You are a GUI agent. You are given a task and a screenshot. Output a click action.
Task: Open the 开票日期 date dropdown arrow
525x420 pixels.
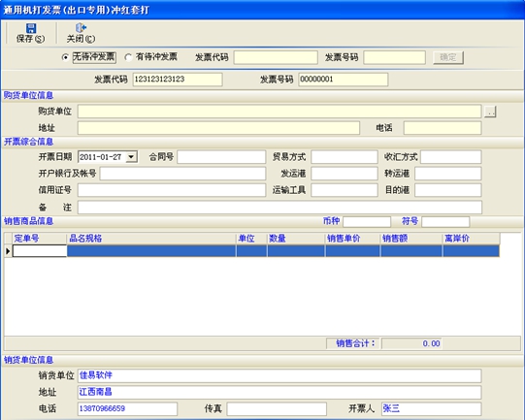(x=132, y=156)
